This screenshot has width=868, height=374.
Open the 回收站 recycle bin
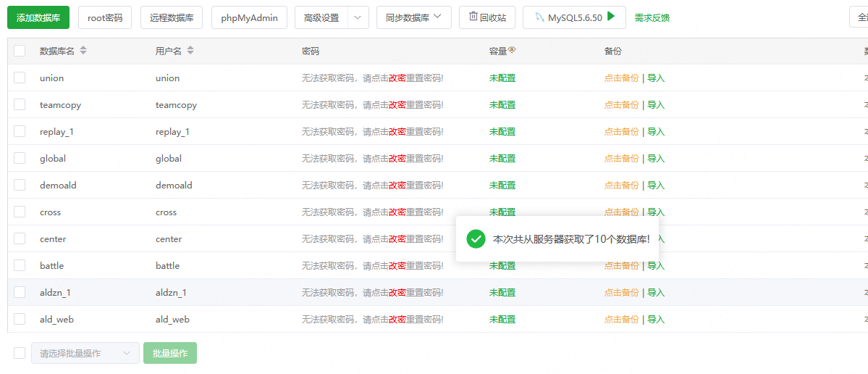(x=487, y=17)
